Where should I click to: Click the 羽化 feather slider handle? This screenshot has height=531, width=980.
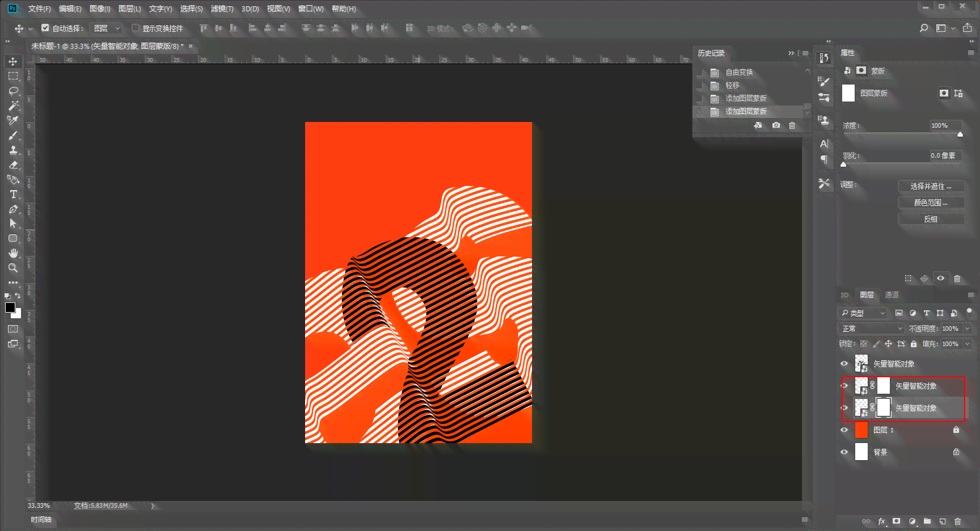(843, 165)
